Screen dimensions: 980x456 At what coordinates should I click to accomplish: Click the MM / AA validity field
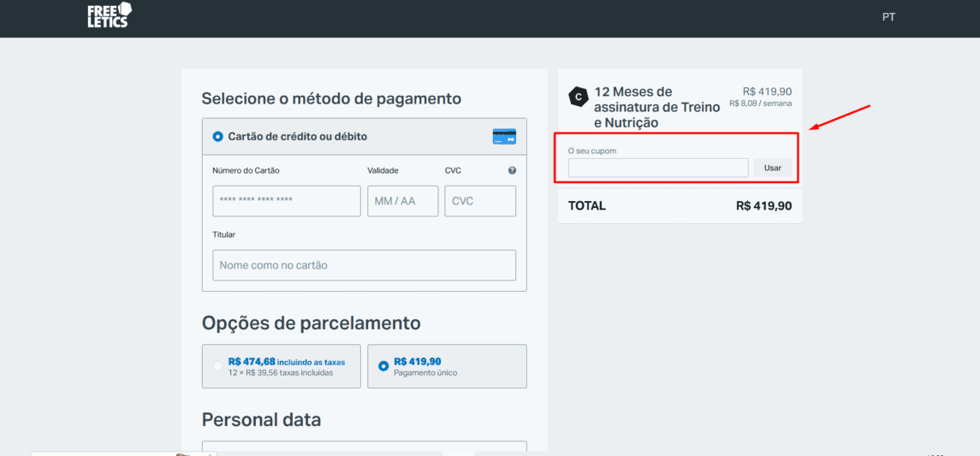click(x=402, y=201)
